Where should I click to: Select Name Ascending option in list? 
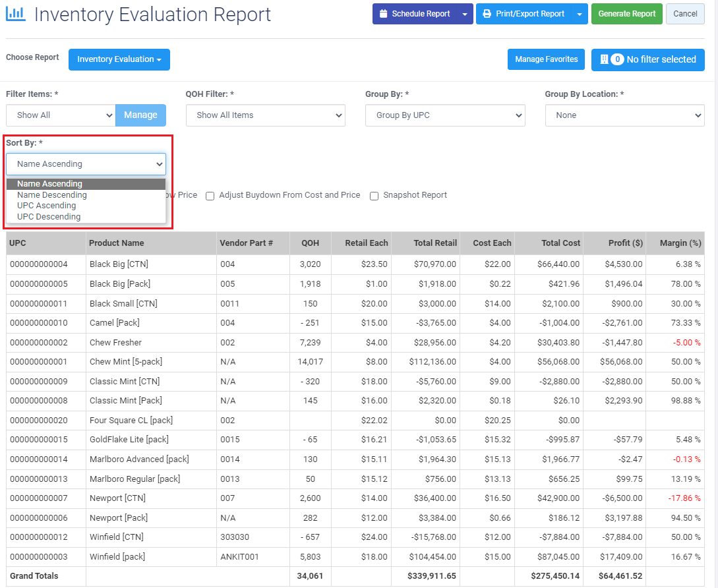tap(86, 184)
